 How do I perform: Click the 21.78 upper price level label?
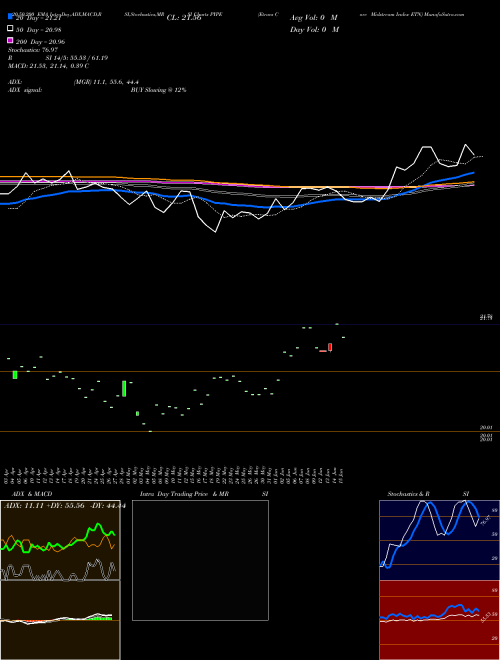pyautogui.click(x=486, y=317)
